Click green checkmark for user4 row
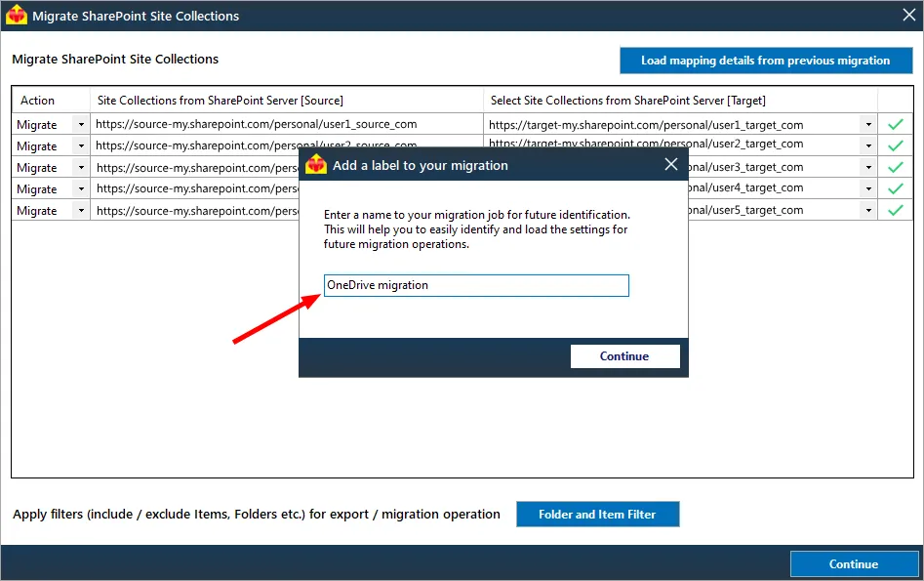Image resolution: width=924 pixels, height=581 pixels. [895, 188]
